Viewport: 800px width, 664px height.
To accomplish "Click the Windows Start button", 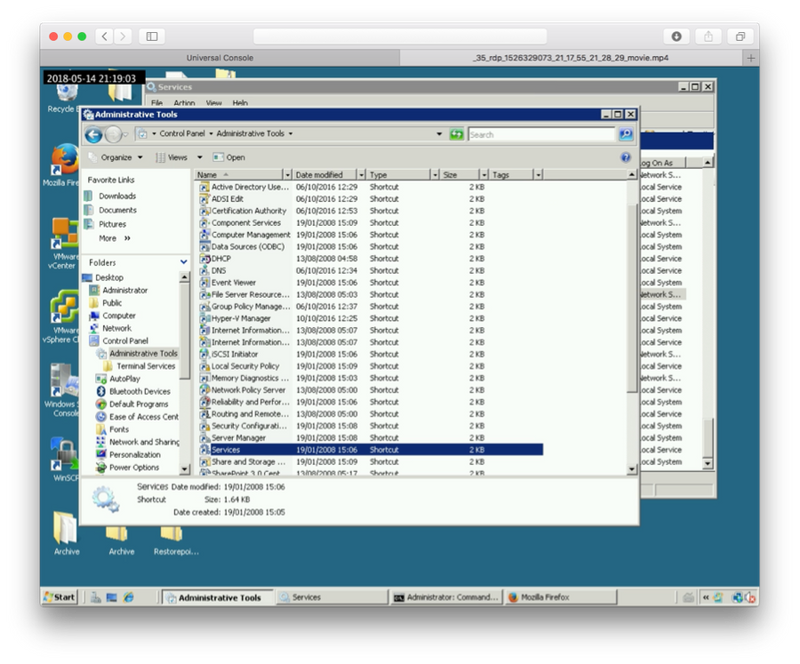I will [60, 597].
